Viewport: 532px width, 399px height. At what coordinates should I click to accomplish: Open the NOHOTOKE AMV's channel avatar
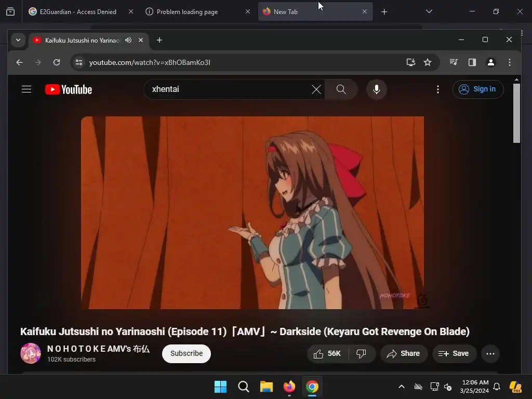(x=31, y=353)
